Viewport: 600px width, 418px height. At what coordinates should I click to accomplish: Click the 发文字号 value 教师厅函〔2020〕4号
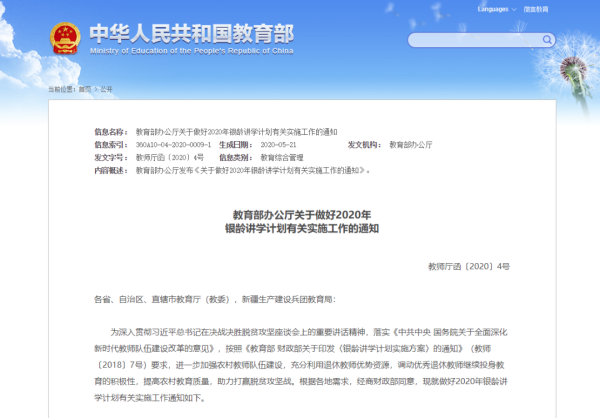coord(169,158)
